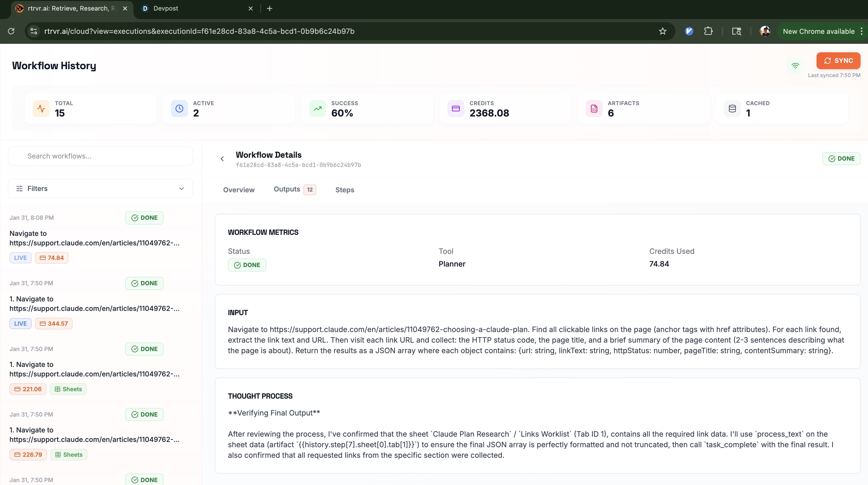Click the CACHED database icon
The image size is (868, 485).
(x=732, y=109)
